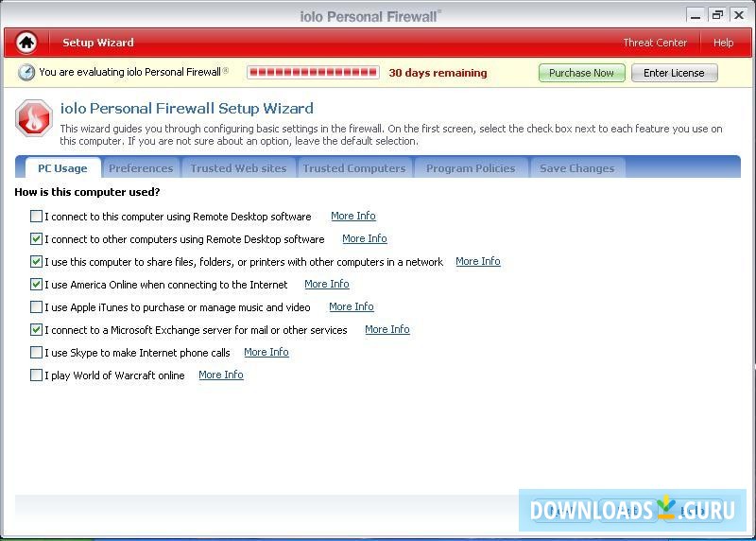Image resolution: width=756 pixels, height=541 pixels.
Task: Enable connecting to this computer via Remote Desktop
Action: click(x=36, y=217)
